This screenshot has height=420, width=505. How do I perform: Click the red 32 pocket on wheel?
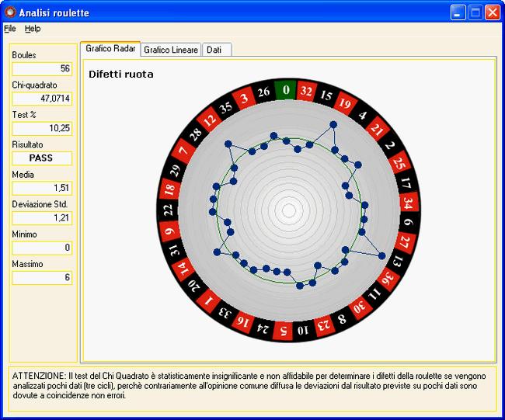click(306, 92)
